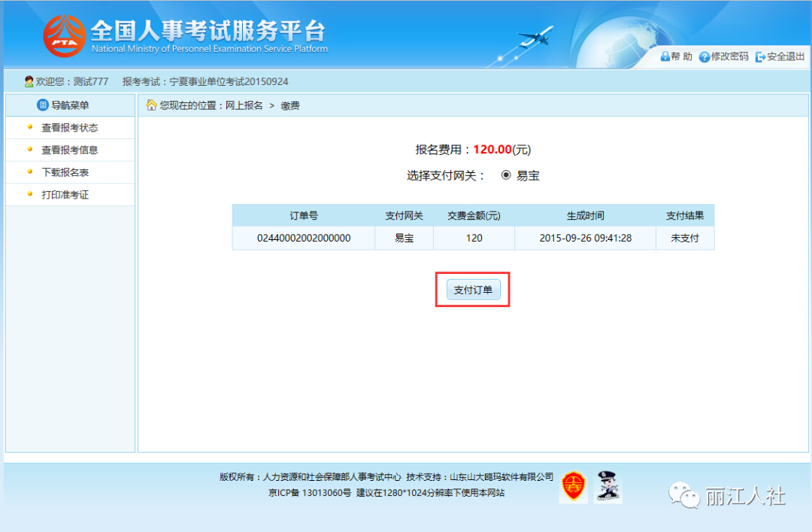Click the home icon in breadcrumb
The height and width of the screenshot is (532, 812).
click(x=151, y=105)
